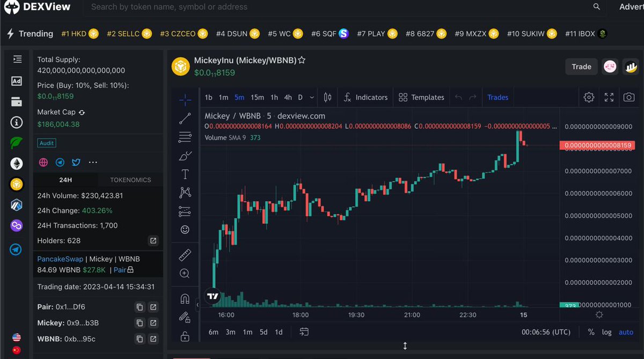Open holders list external link
Screen dimensions: 644x359
pos(153,240)
